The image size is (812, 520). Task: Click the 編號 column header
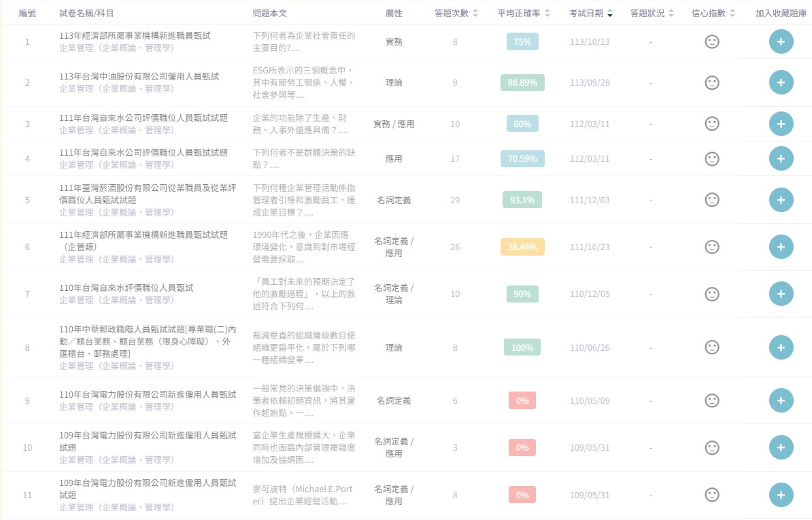27,14
